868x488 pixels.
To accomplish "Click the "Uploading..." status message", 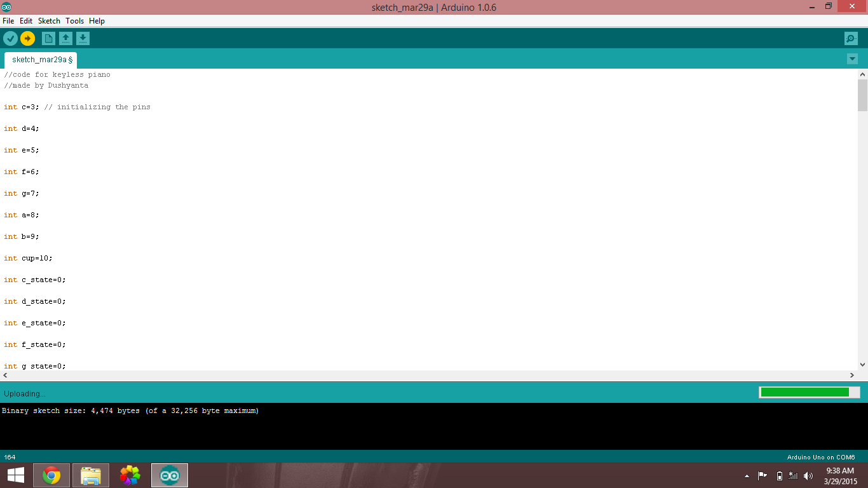I will click(x=25, y=393).
